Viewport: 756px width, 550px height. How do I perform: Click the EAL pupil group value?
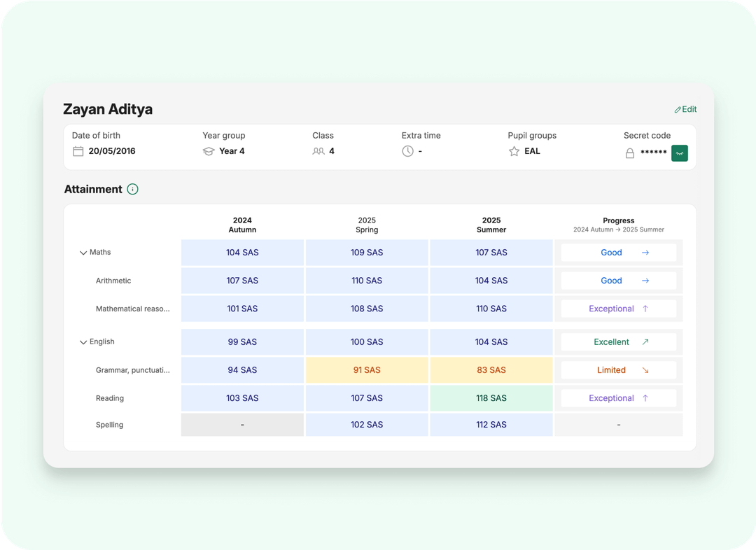tap(532, 151)
